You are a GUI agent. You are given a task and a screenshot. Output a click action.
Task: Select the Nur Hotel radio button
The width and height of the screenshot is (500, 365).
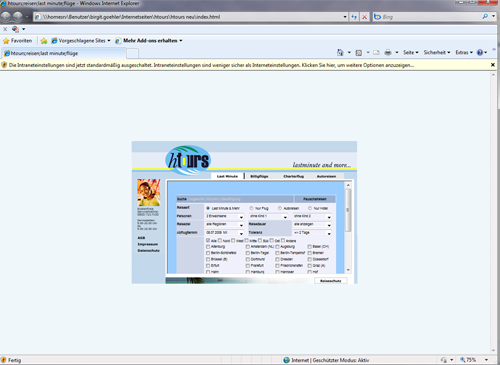310,208
